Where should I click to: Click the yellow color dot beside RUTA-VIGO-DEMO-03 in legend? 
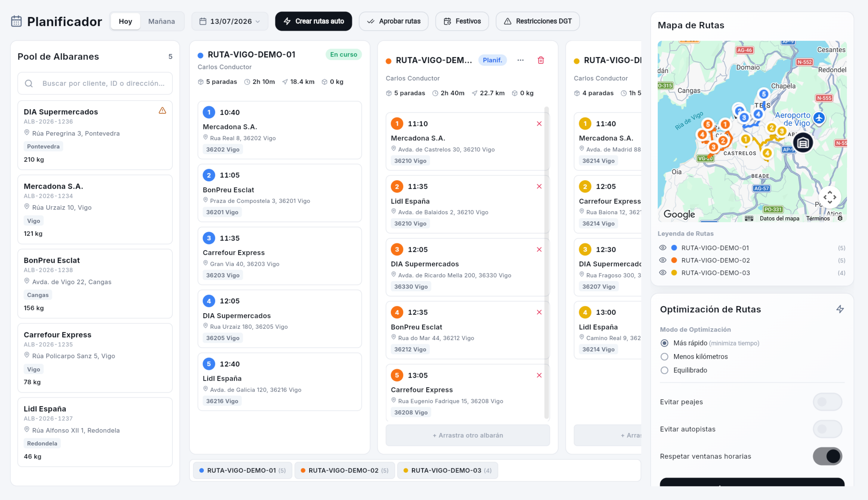pos(674,273)
